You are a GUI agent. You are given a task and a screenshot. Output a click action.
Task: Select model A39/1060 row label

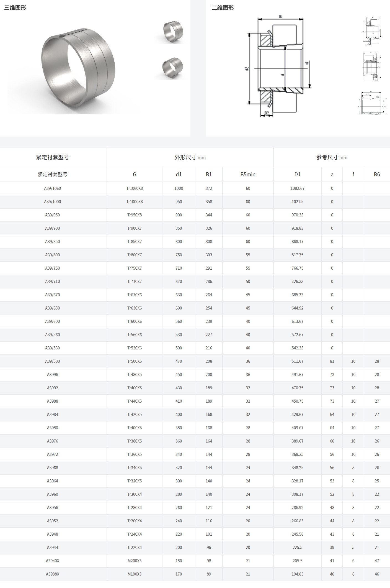(53, 188)
